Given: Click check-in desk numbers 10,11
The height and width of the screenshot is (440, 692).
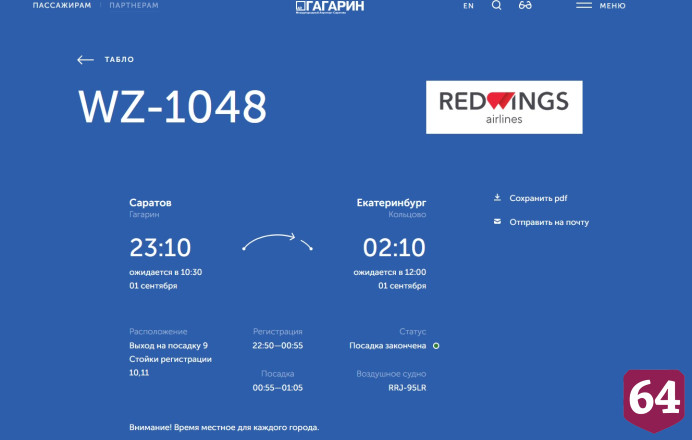Looking at the screenshot, I should tap(139, 373).
